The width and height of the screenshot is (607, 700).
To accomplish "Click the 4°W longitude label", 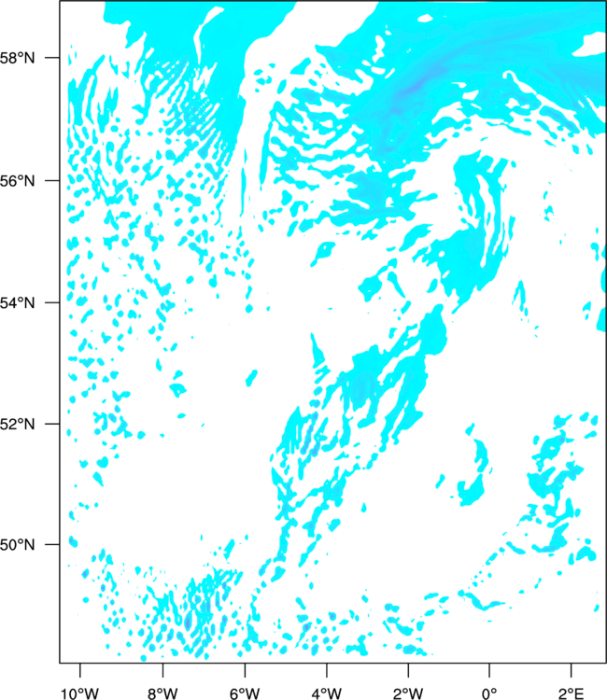I will [327, 693].
